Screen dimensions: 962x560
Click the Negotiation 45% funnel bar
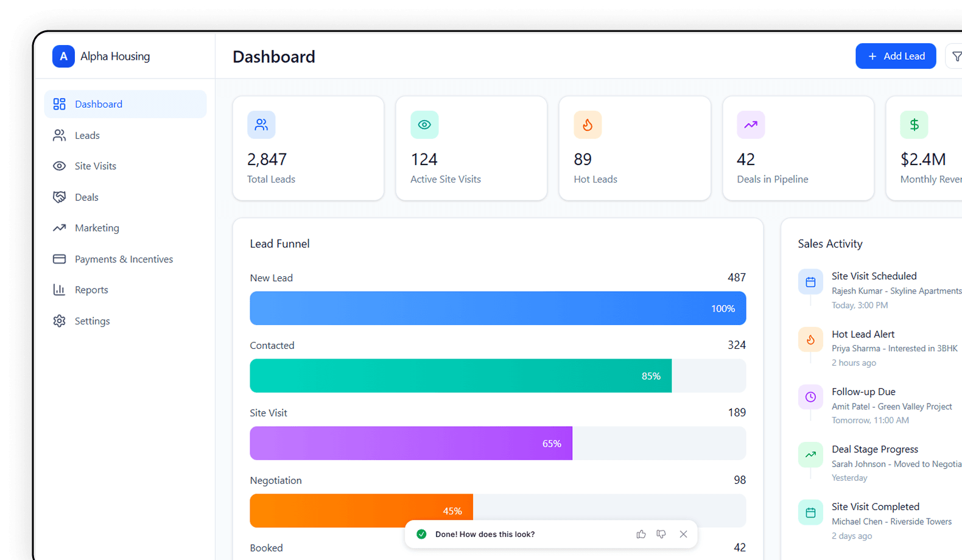[361, 510]
